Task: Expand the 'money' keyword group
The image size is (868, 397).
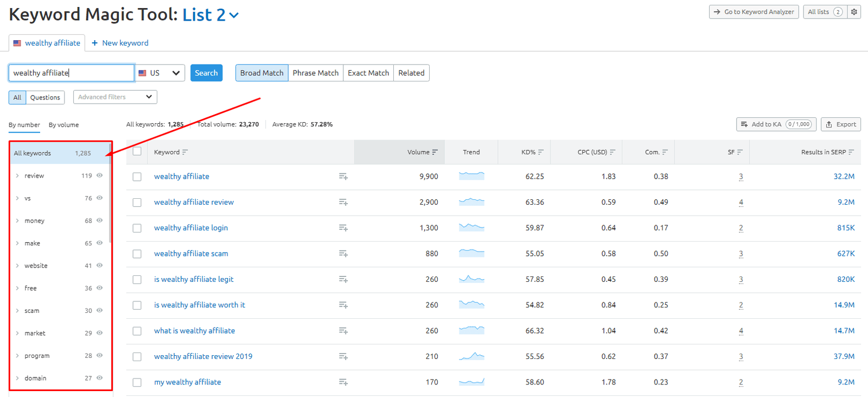Action: point(17,220)
